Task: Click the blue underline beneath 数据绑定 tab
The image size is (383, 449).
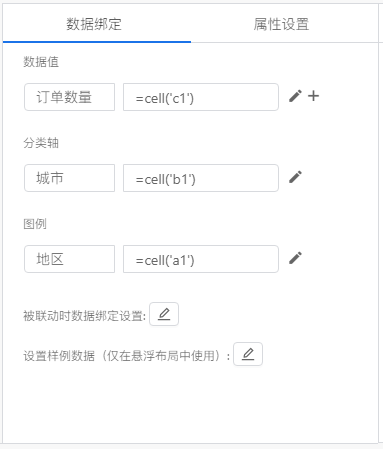Action: (97, 42)
